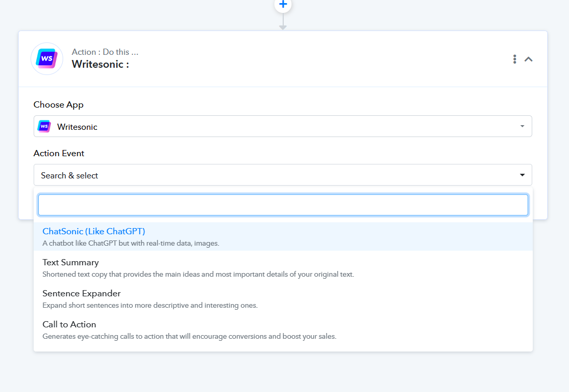569x392 pixels.
Task: Click the 'Writesonic :' step title
Action: (x=100, y=64)
